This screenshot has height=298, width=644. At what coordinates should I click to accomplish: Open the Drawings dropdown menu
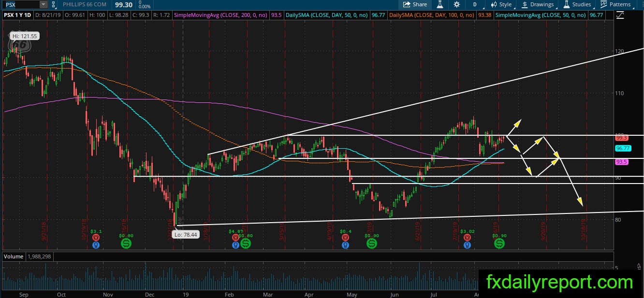tap(538, 4)
